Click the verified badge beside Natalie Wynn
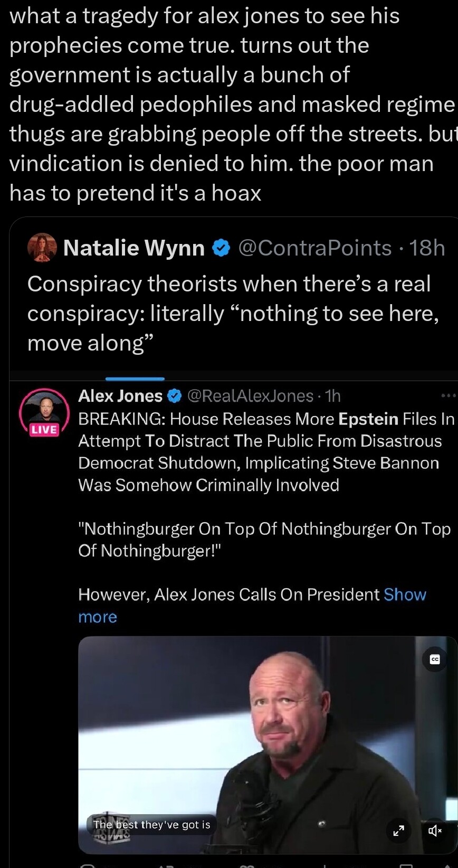Screen dimensions: 458x868 (221, 248)
